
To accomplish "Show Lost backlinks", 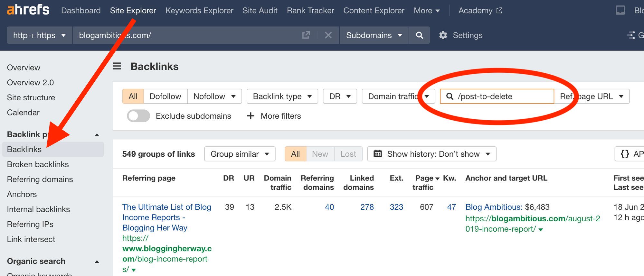I will [x=348, y=154].
